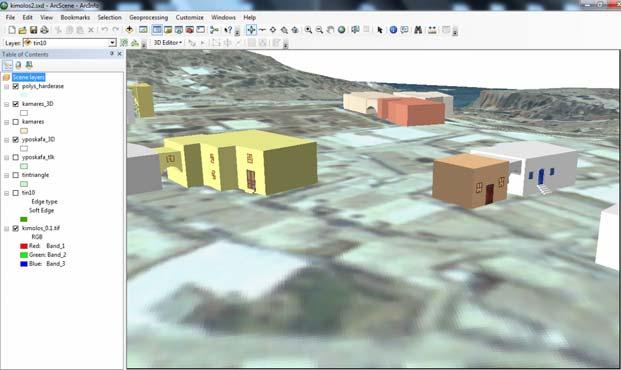This screenshot has width=621, height=370.
Task: Click the Select Elements arrow tool
Action: point(380,30)
